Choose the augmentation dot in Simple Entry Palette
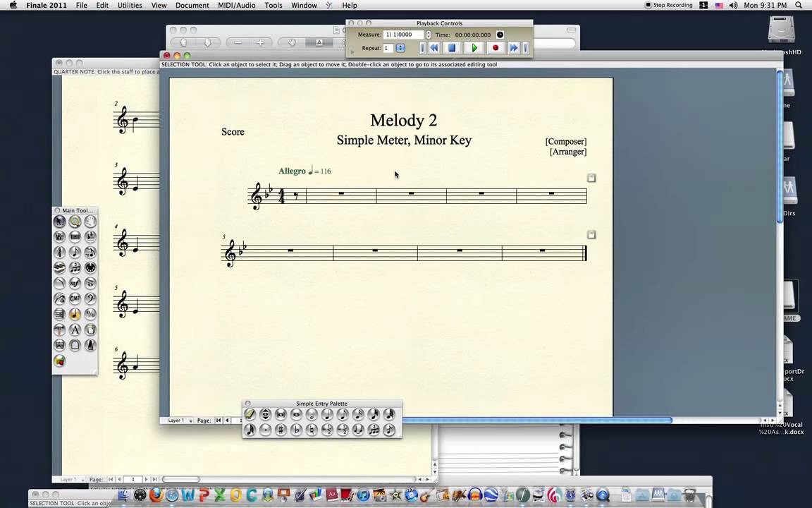The height and width of the screenshot is (508, 812). (265, 430)
